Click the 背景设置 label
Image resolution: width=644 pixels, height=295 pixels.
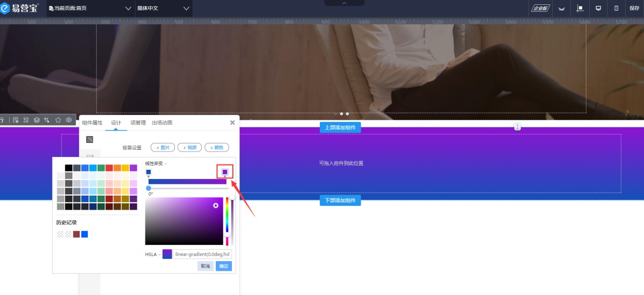(x=132, y=147)
